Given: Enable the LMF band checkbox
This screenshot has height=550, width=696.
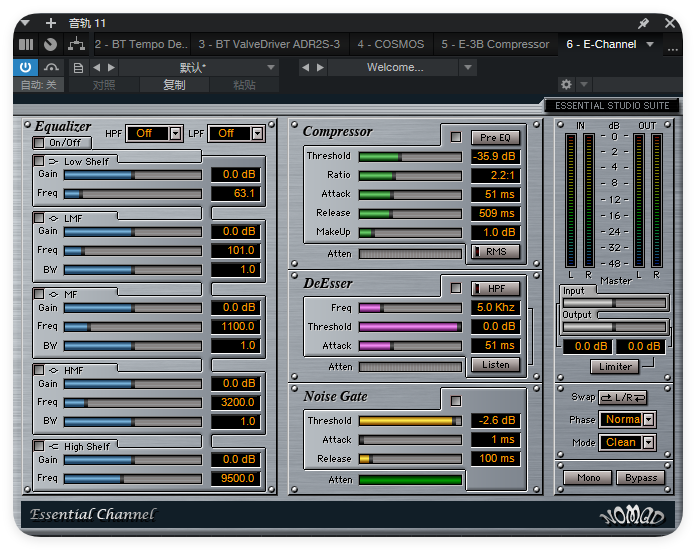Looking at the screenshot, I should pyautogui.click(x=39, y=218).
